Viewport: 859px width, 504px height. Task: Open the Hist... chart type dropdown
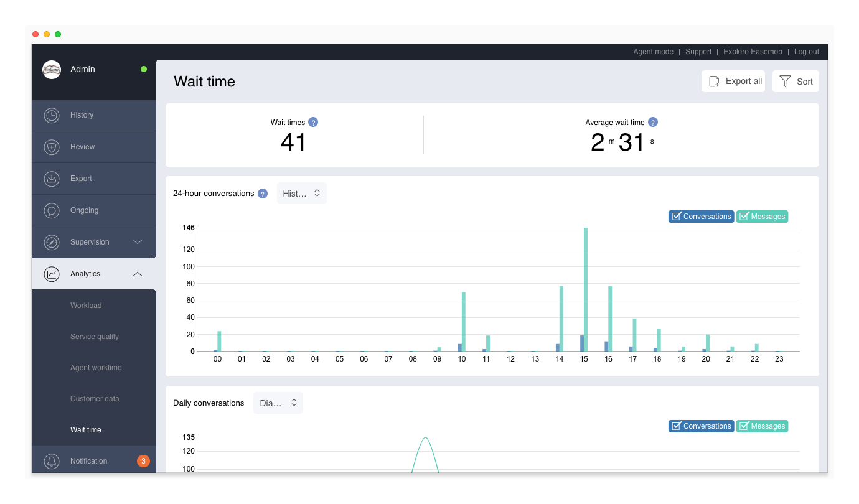302,194
